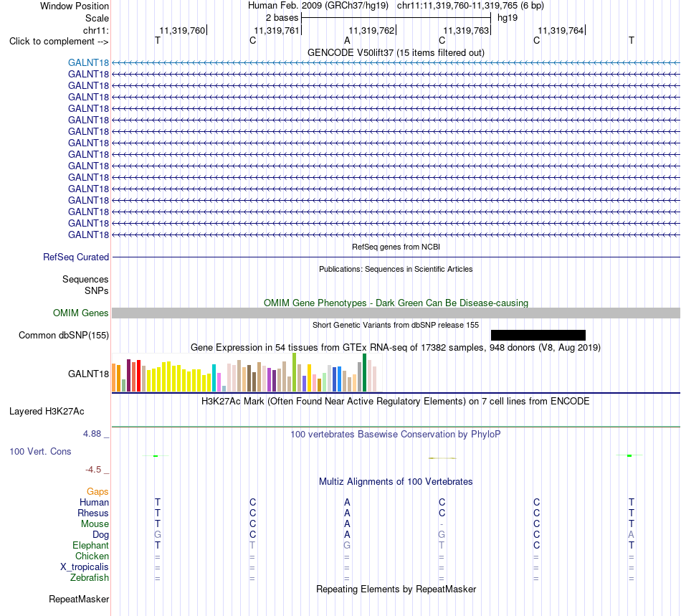Click the Mouse row gap dash in alignment
Image resolution: width=681 pixels, height=616 pixels.
pos(442,524)
